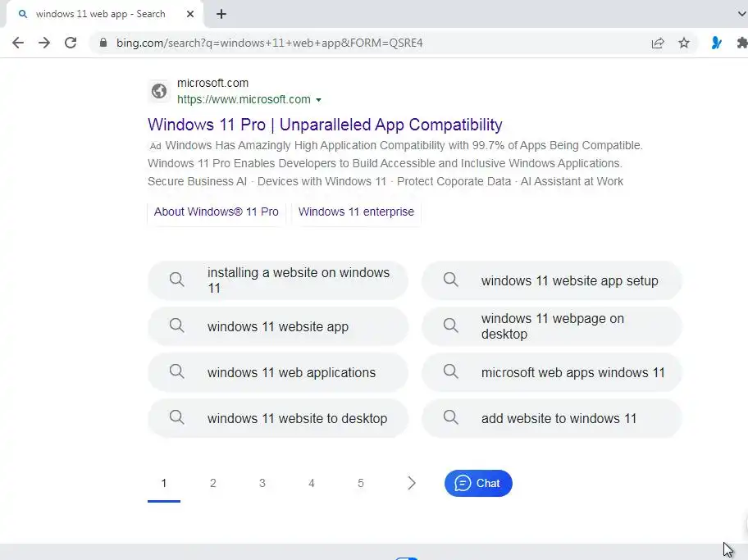This screenshot has height=560, width=748.
Task: Expand the tab search chevron
Action: (741, 14)
